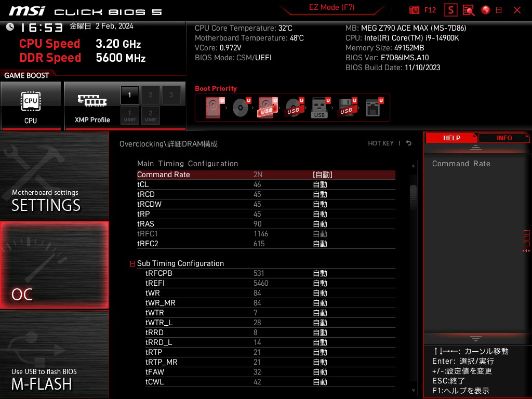The width and height of the screenshot is (532, 399).
Task: Select the hard disk boot device icon
Action: (x=215, y=108)
